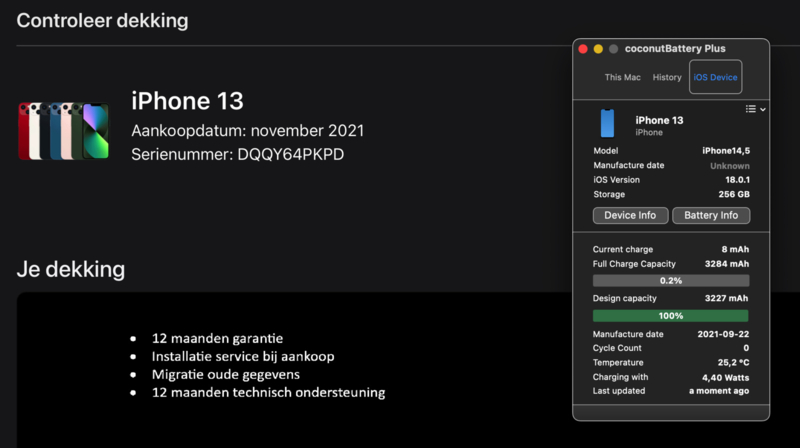Click the iPhone 13 product image

coord(64,131)
